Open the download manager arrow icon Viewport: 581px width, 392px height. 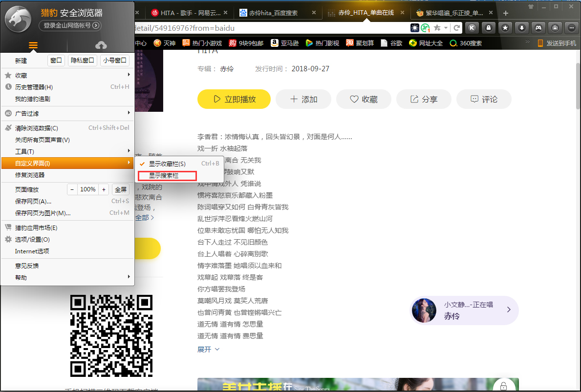(521, 28)
